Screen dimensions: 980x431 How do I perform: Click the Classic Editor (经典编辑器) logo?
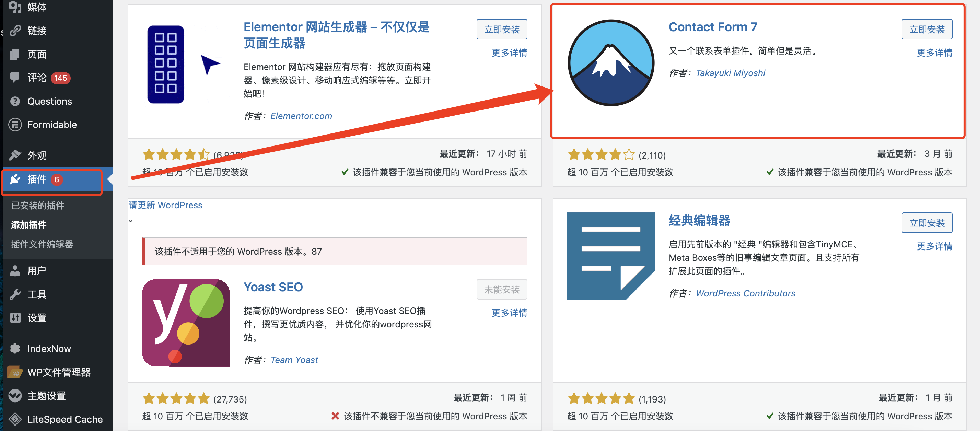pyautogui.click(x=611, y=256)
